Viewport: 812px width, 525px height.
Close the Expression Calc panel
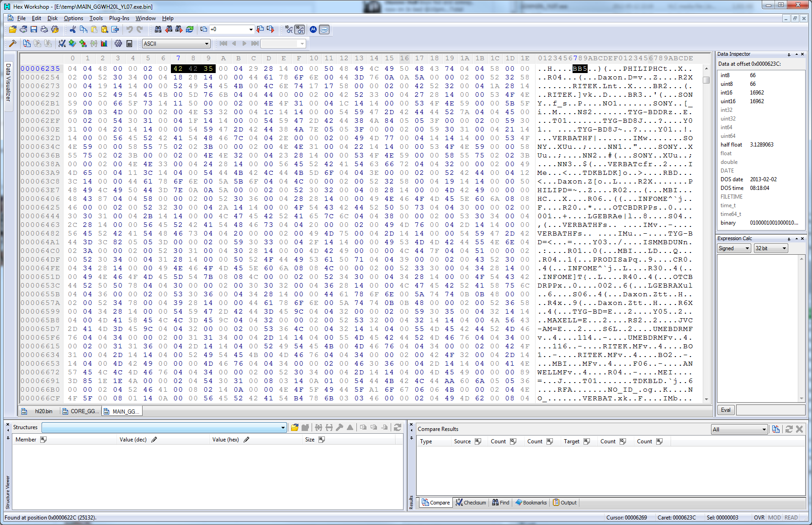[x=802, y=238]
